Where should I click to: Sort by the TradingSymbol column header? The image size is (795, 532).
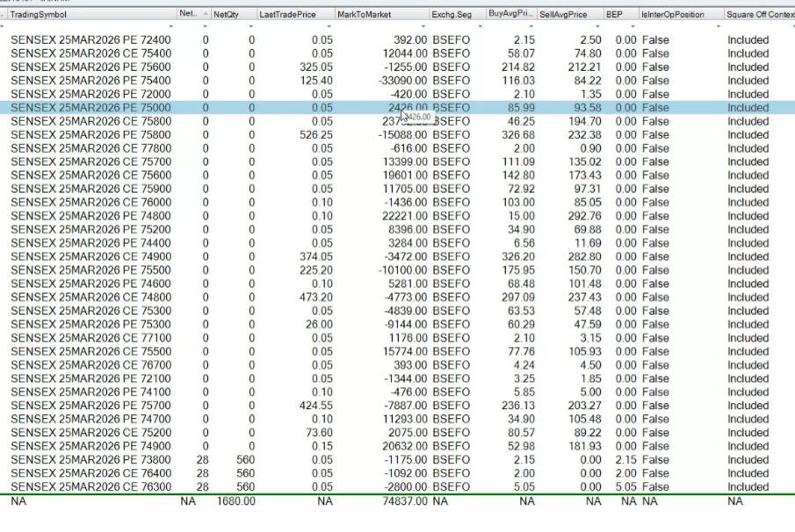pyautogui.click(x=91, y=14)
